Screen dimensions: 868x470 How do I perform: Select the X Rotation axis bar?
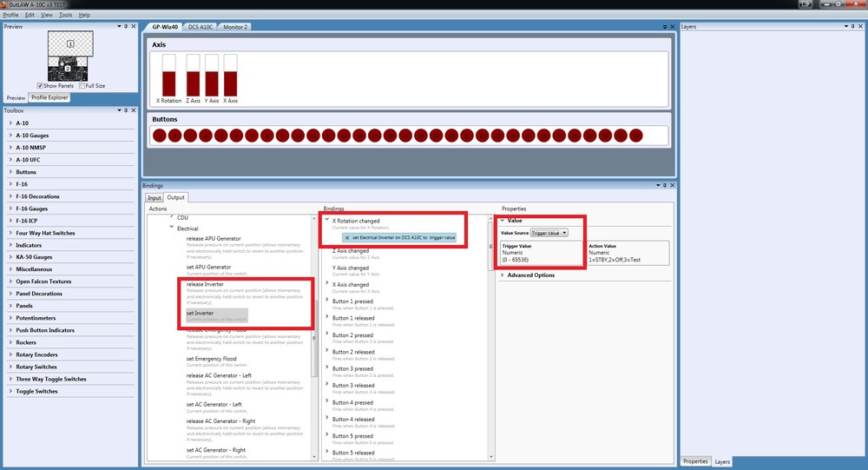(x=169, y=76)
